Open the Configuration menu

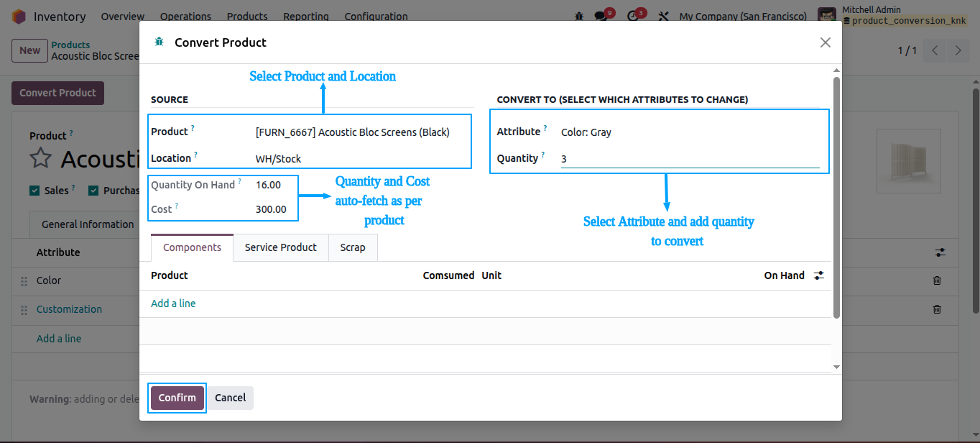[x=376, y=16]
